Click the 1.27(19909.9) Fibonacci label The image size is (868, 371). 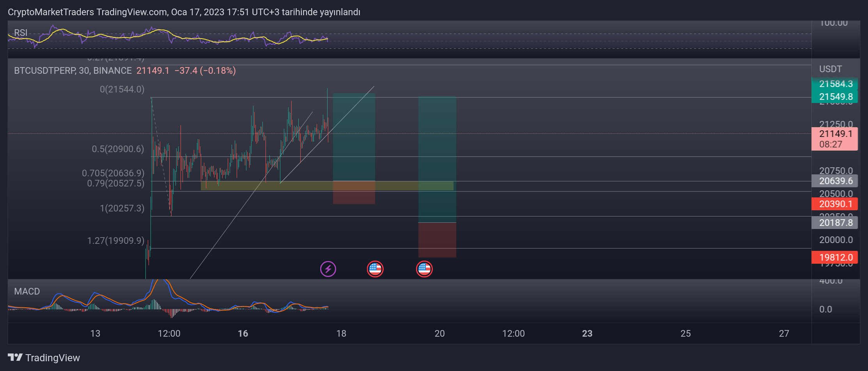coord(115,241)
